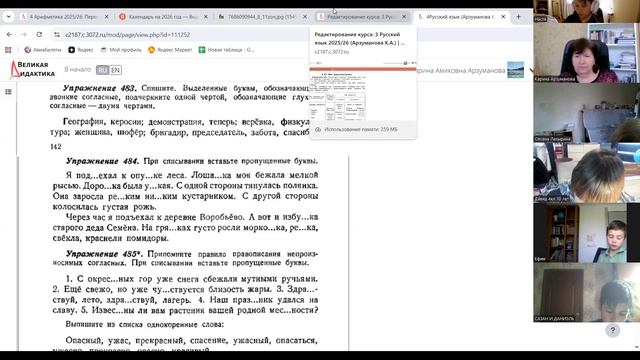Select the '4Русский язык' active tab
640x360 pixels.
point(460,17)
